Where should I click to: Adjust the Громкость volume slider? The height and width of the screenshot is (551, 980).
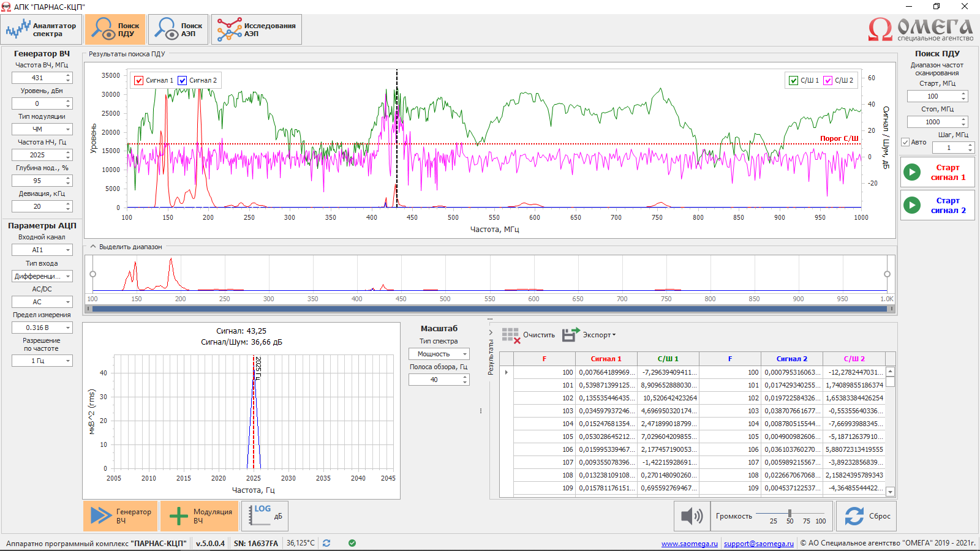[790, 513]
